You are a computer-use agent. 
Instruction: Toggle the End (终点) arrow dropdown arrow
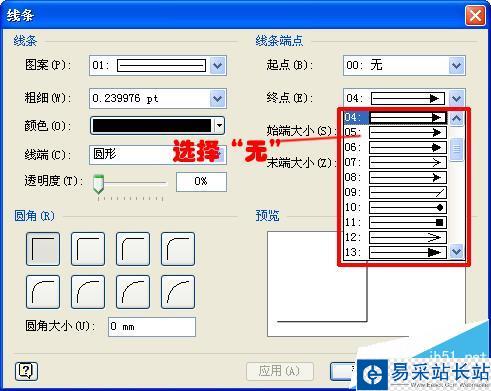point(457,98)
